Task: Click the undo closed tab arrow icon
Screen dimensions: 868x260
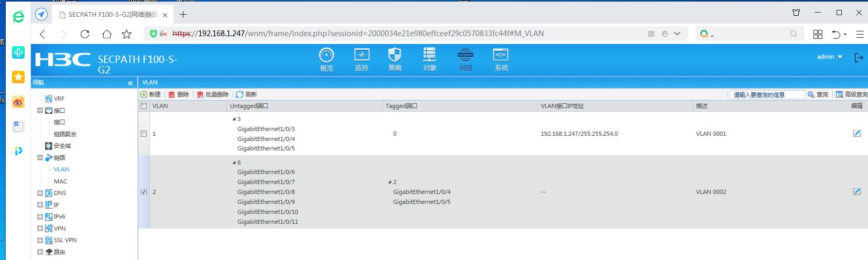Action: click(x=836, y=34)
